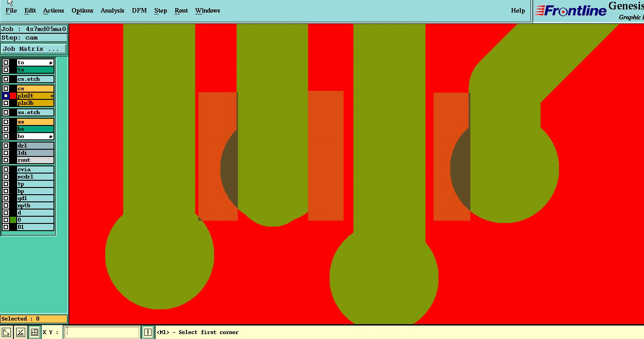Click the grid snap icon beside X Y
Viewport: 644px width, 339px height.
pyautogui.click(x=34, y=333)
